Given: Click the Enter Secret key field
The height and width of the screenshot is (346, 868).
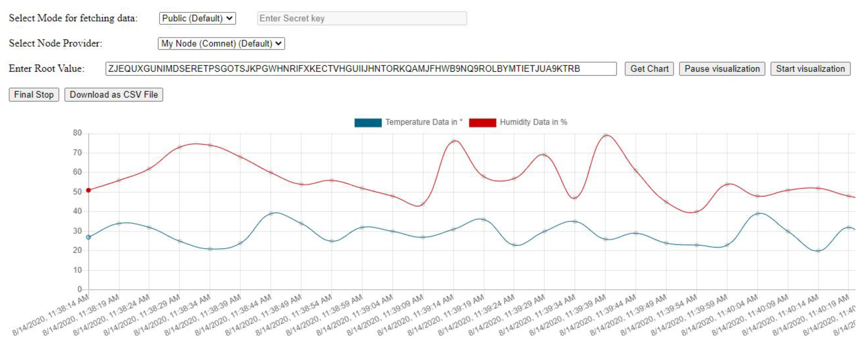Looking at the screenshot, I should tap(362, 18).
